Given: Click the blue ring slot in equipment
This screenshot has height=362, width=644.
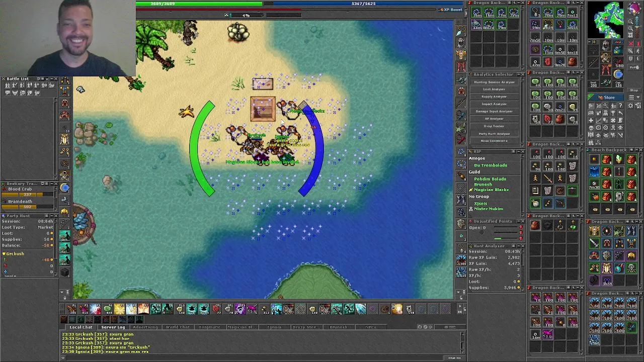Looking at the screenshot, I should pos(618,74).
